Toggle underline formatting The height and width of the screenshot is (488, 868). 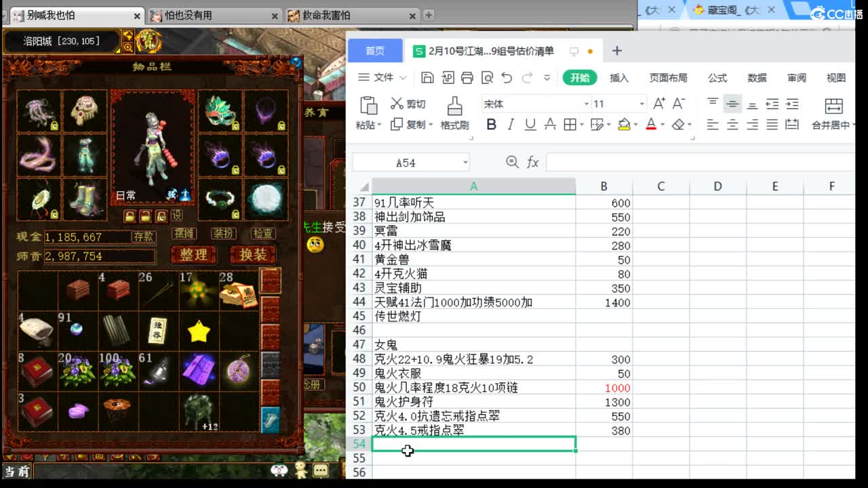click(x=530, y=124)
